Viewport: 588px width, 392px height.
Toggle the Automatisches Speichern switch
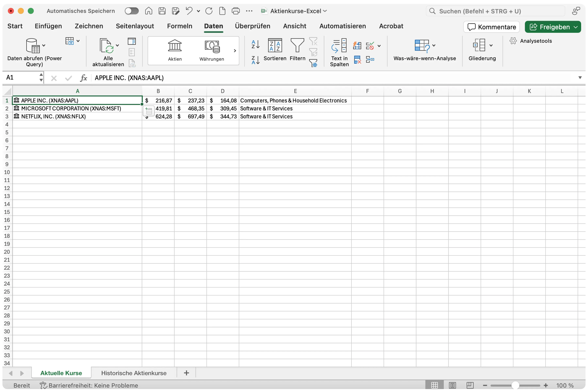pyautogui.click(x=131, y=11)
